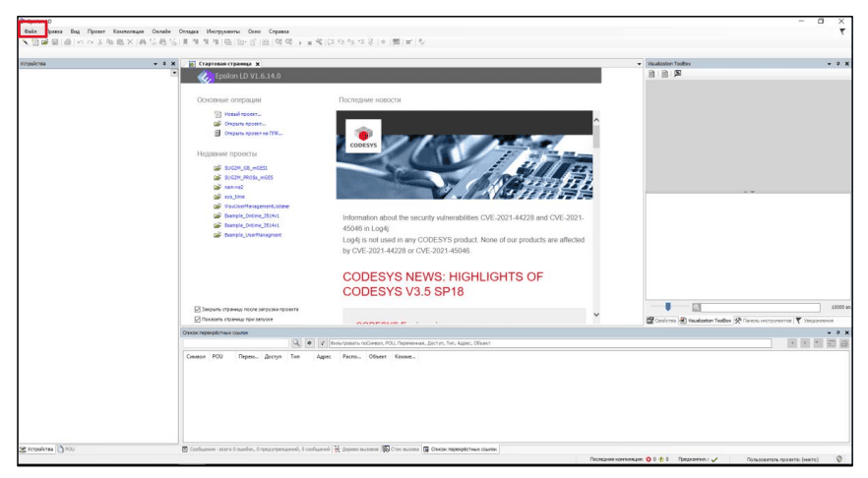Open the cross-reference list panel dropdown arrow
The image size is (868, 478).
(x=830, y=332)
